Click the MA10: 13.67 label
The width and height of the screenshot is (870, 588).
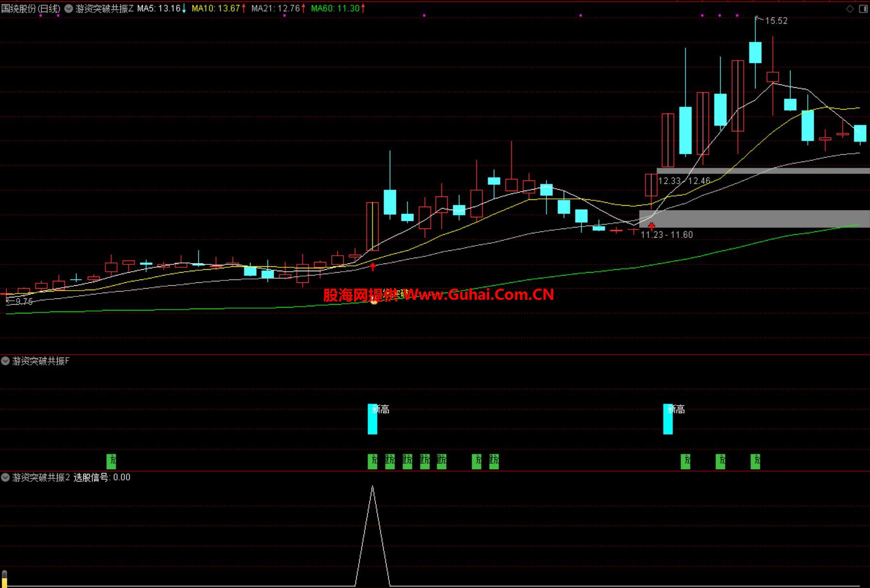click(x=216, y=9)
